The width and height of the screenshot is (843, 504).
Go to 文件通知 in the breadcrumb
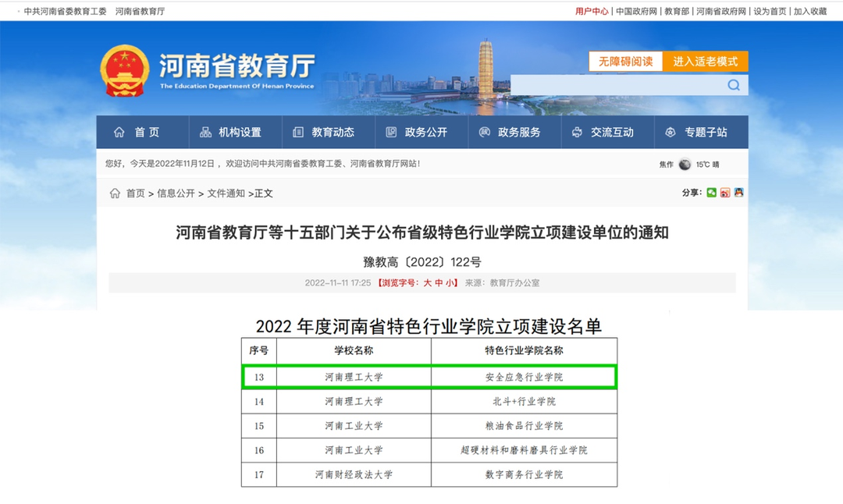coord(226,193)
